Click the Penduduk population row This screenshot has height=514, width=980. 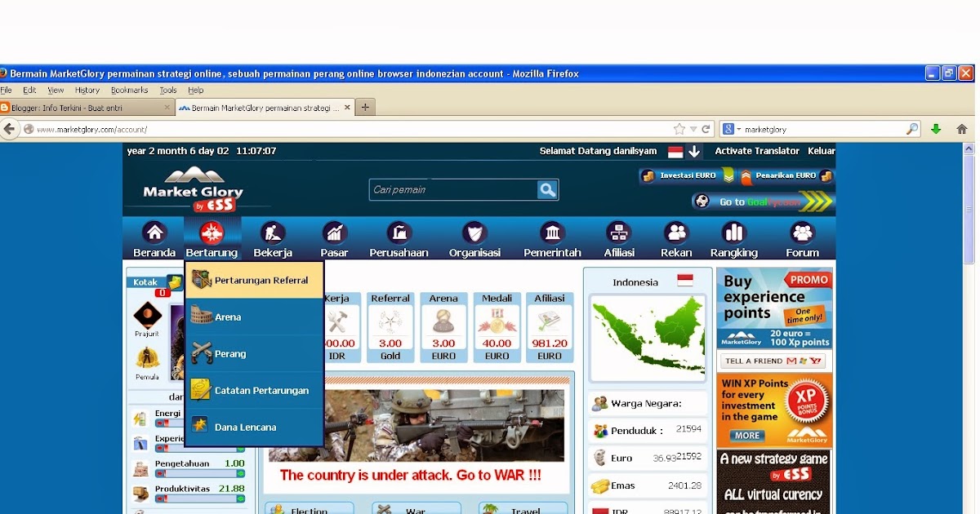pos(648,430)
